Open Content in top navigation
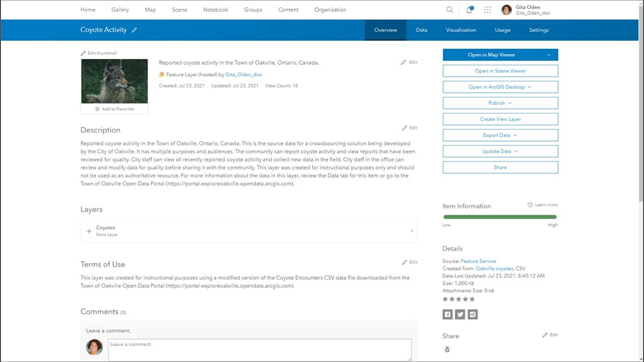This screenshot has width=644, height=362. click(x=288, y=10)
